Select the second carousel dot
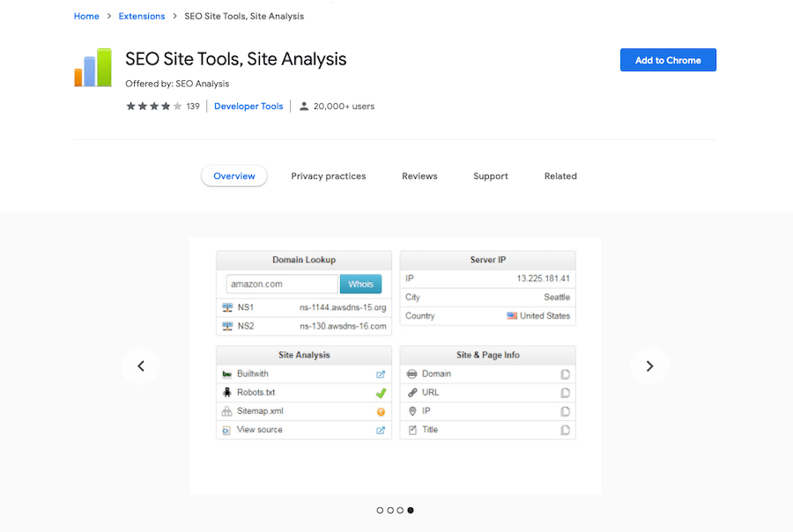The height and width of the screenshot is (532, 793). point(390,510)
